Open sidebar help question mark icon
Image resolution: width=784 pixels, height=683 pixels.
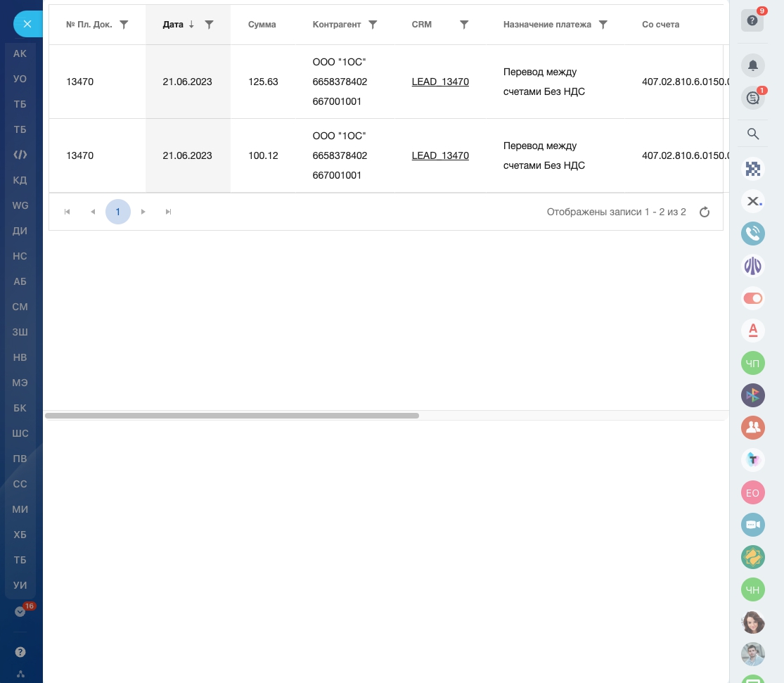click(20, 652)
